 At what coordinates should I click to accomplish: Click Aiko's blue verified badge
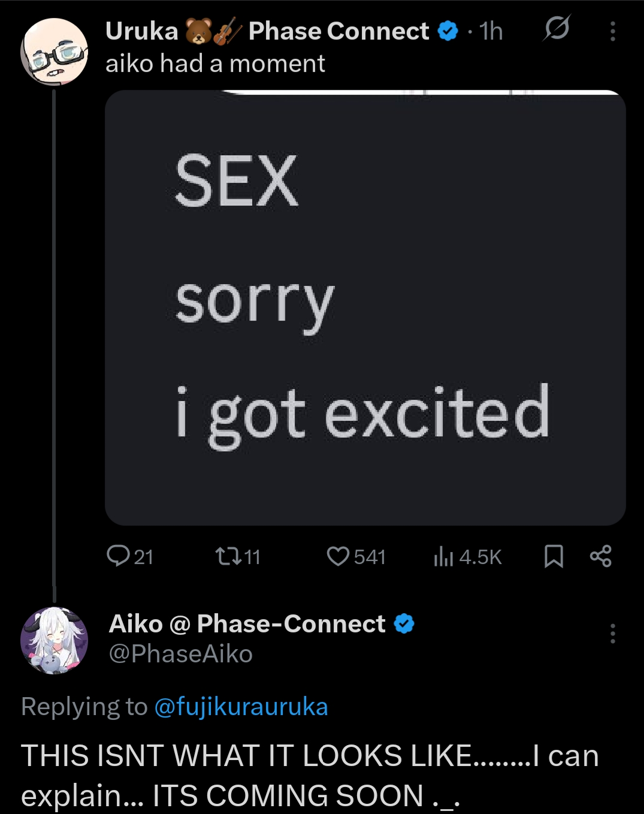tap(404, 624)
